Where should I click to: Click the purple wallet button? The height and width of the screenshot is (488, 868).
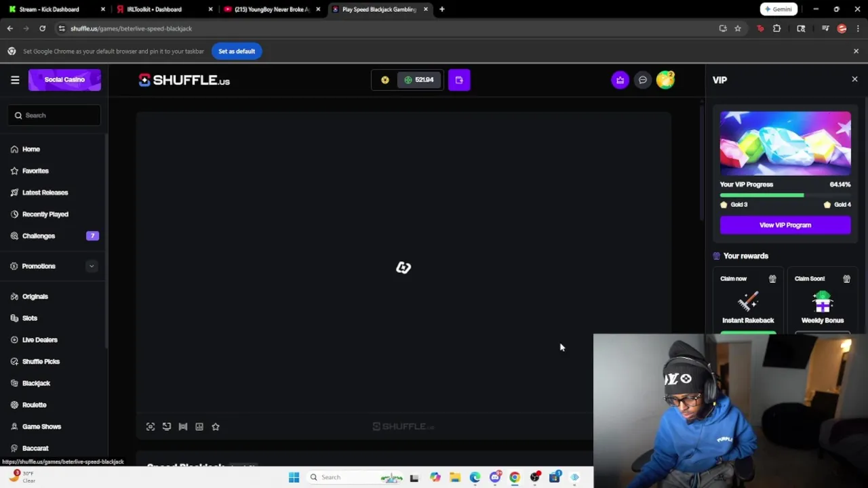click(459, 80)
